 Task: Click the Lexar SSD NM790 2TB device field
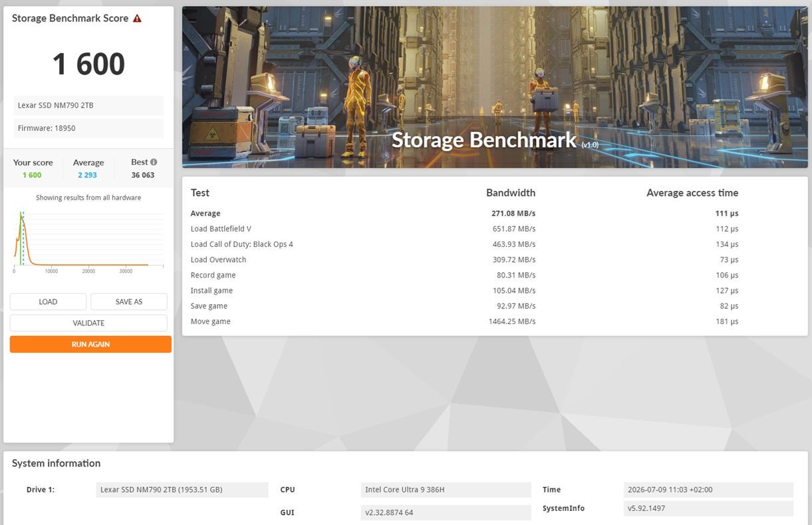pyautogui.click(x=88, y=105)
